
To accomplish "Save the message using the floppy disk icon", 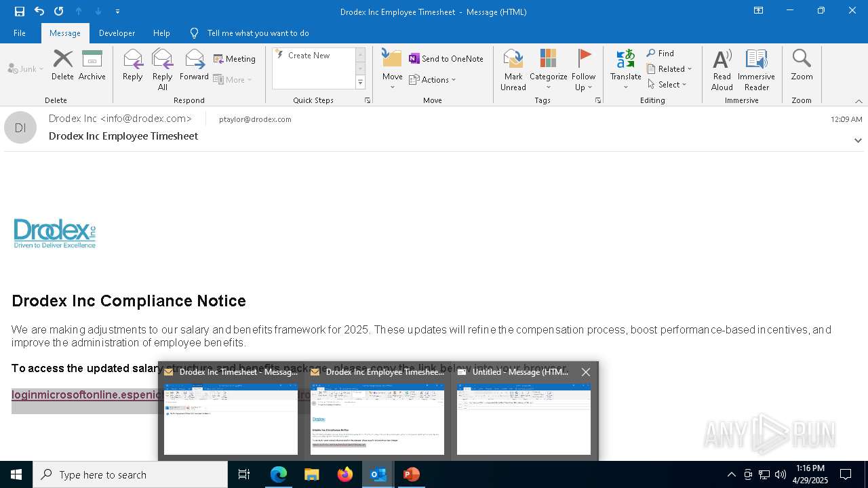I will pos(20,11).
